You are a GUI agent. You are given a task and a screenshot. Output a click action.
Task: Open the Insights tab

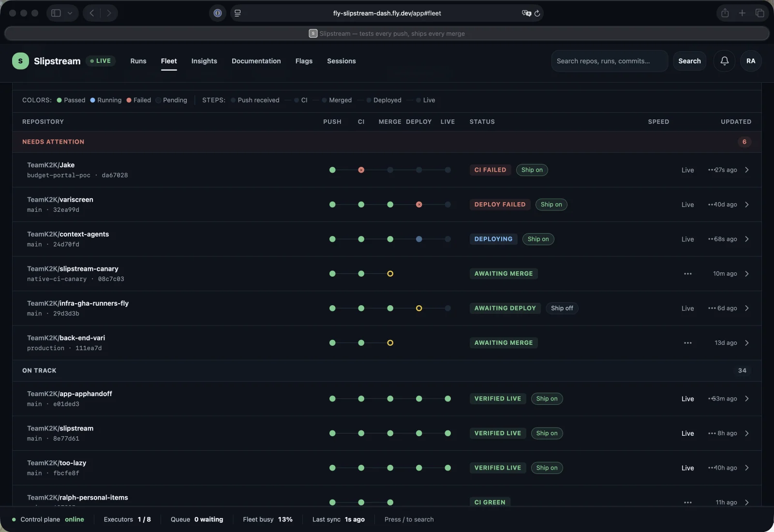[x=204, y=61]
